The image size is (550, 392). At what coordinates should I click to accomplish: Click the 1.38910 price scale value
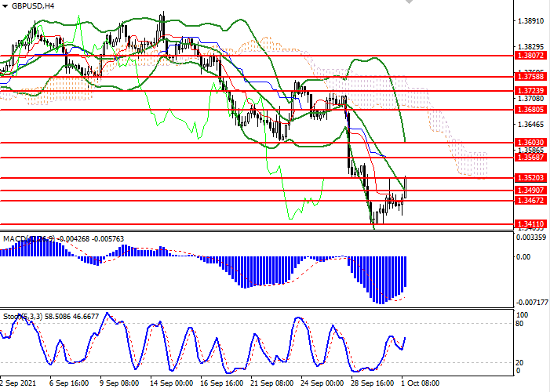point(530,21)
